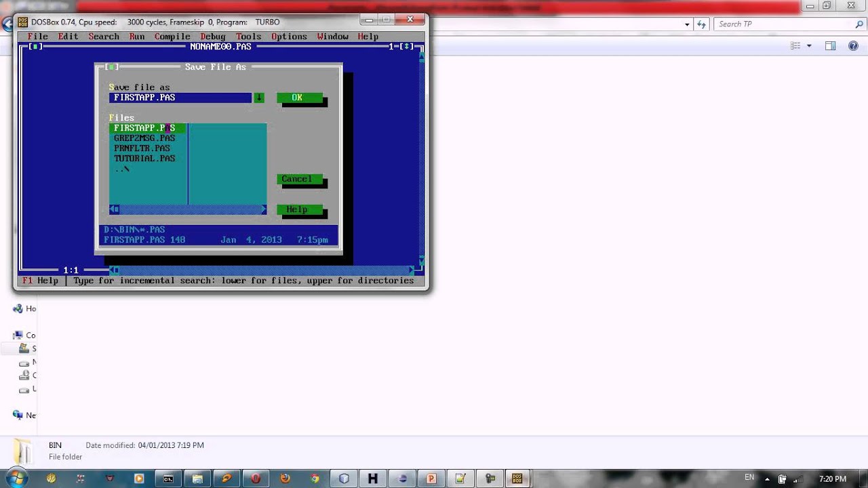Click the search magnifier icon
The height and width of the screenshot is (488, 868).
point(859,24)
